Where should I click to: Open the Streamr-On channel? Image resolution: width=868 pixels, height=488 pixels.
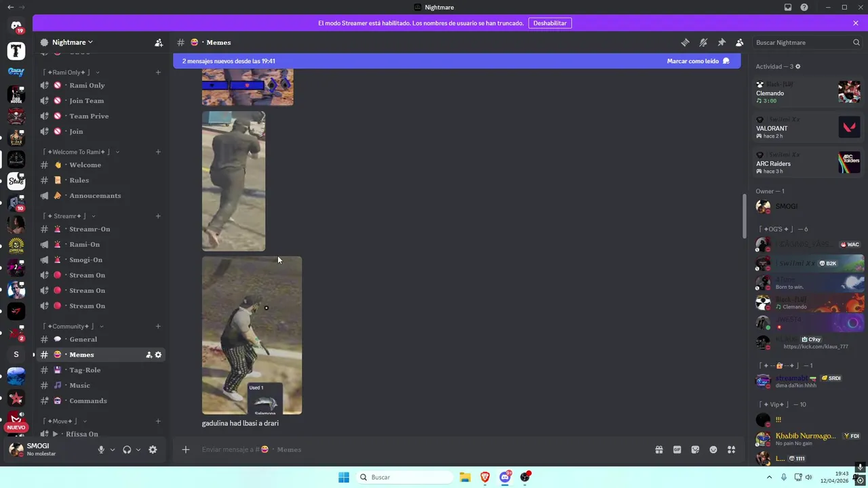coord(100,229)
